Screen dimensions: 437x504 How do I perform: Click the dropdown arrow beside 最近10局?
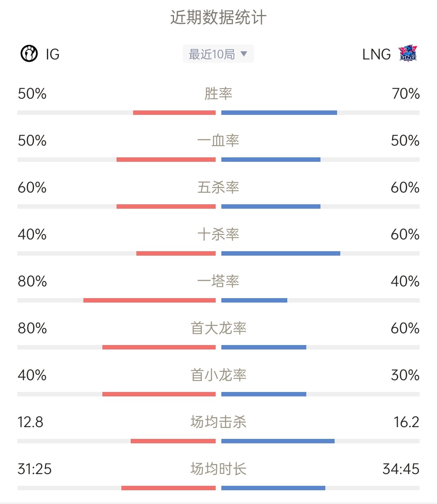click(244, 54)
